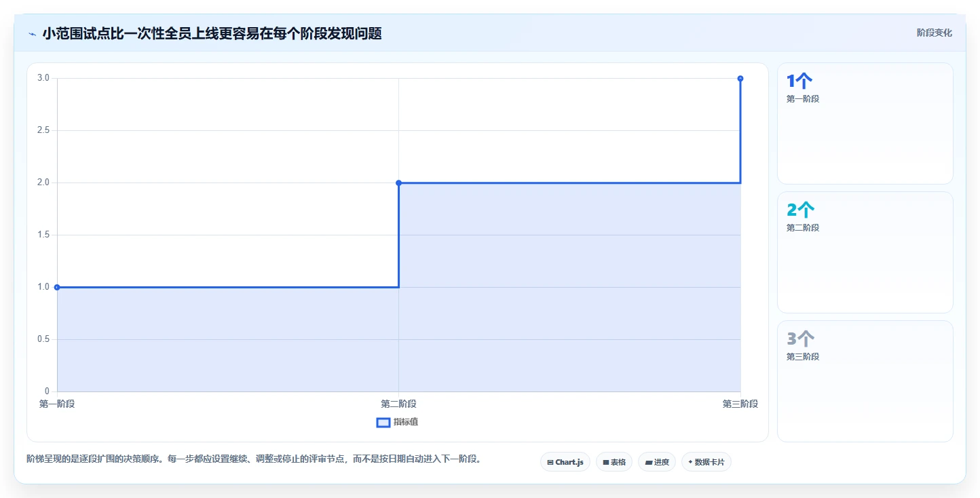This screenshot has height=498, width=980.
Task: Click the 1.5 y-axis value
Action: (43, 235)
